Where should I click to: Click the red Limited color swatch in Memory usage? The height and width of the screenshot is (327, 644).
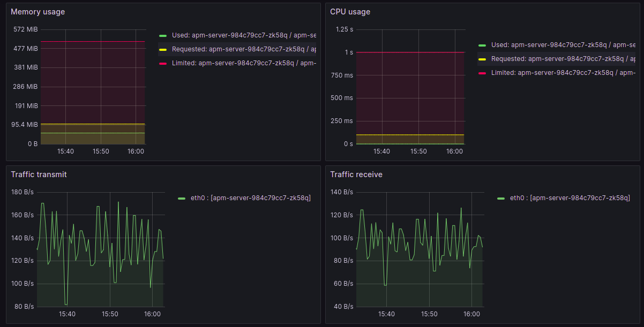pos(163,64)
